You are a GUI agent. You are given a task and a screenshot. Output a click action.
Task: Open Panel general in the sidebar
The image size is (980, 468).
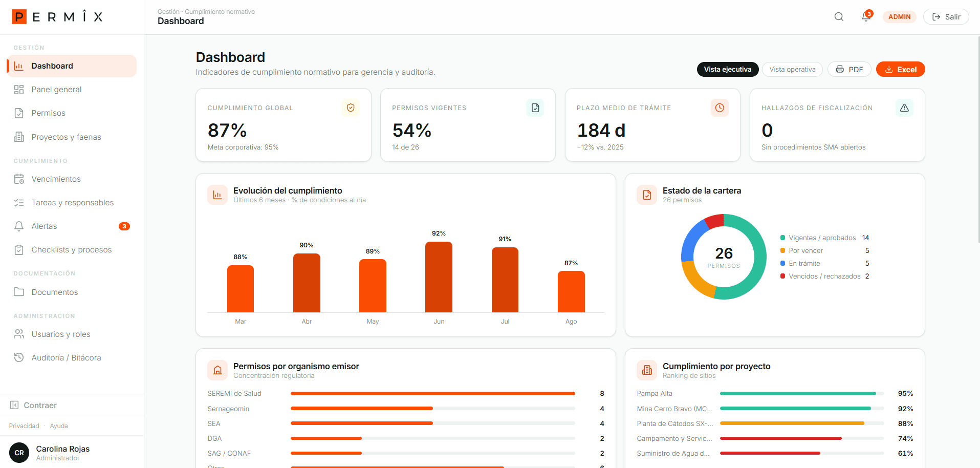pos(72,90)
